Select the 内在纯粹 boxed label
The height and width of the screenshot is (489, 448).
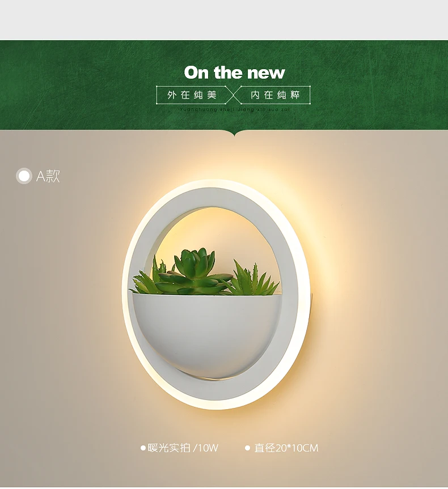(275, 95)
